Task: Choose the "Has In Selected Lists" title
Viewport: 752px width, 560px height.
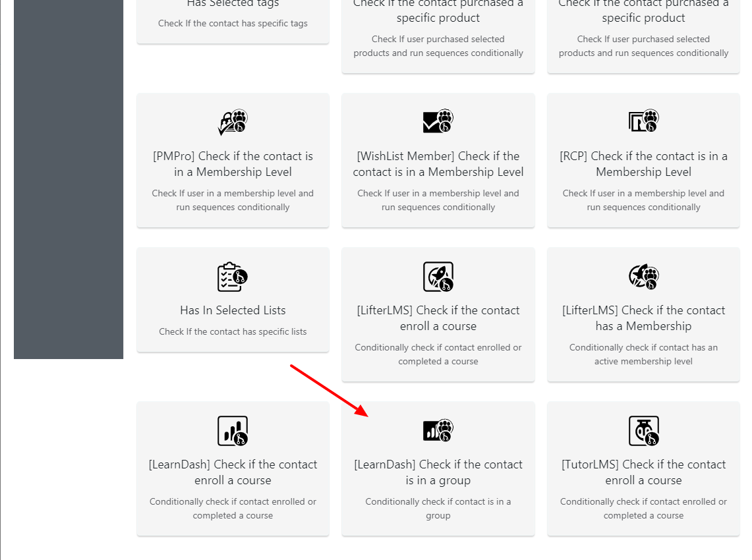Action: point(233,310)
